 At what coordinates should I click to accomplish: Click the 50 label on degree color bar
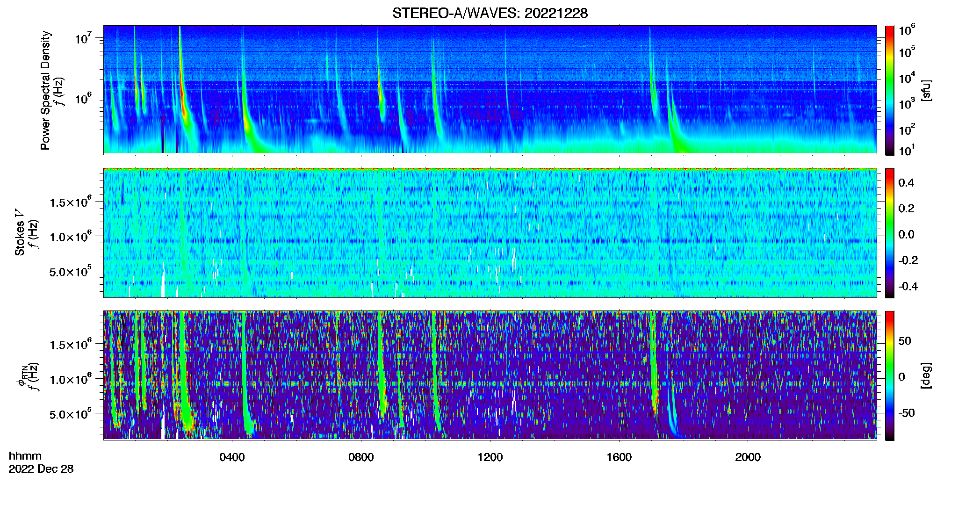(905, 341)
